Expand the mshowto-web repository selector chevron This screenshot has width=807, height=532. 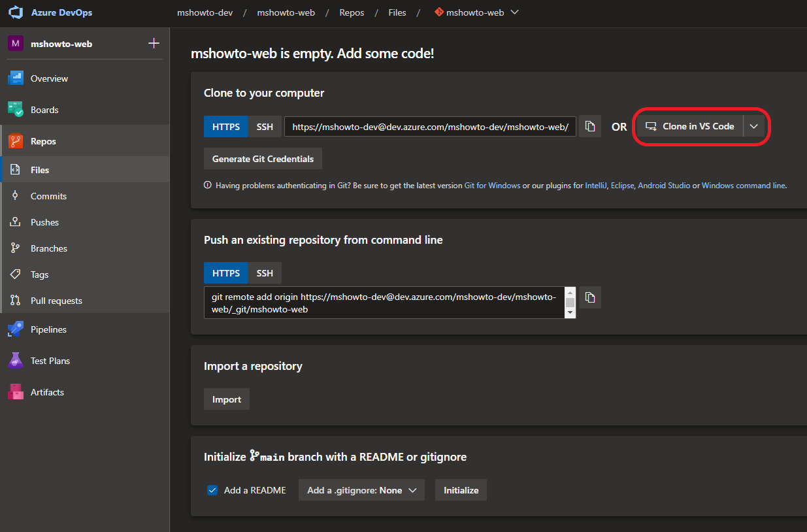pos(514,12)
